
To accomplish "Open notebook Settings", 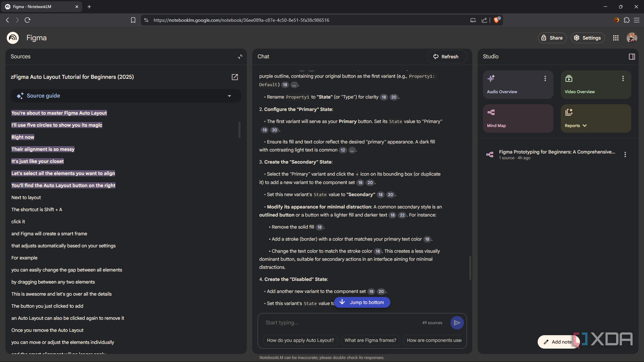I will point(588,38).
